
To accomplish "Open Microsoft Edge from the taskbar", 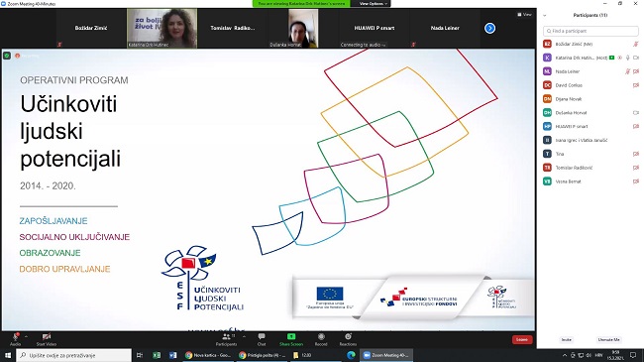I will pos(351,355).
